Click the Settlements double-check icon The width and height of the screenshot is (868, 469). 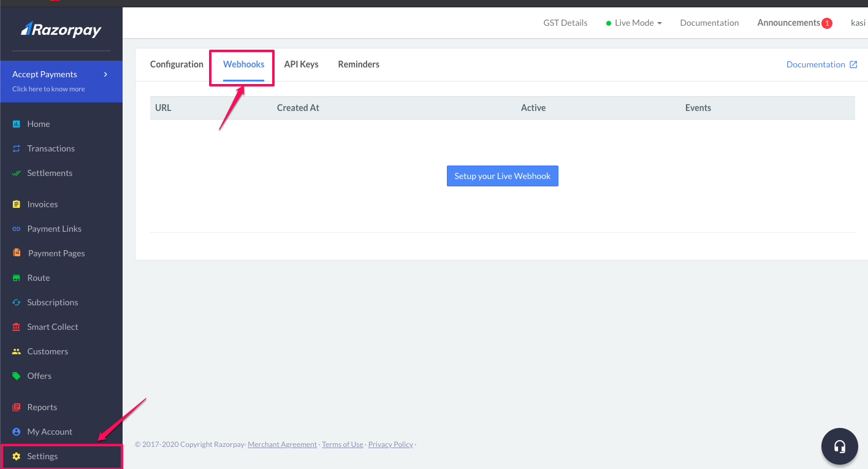[x=17, y=173]
